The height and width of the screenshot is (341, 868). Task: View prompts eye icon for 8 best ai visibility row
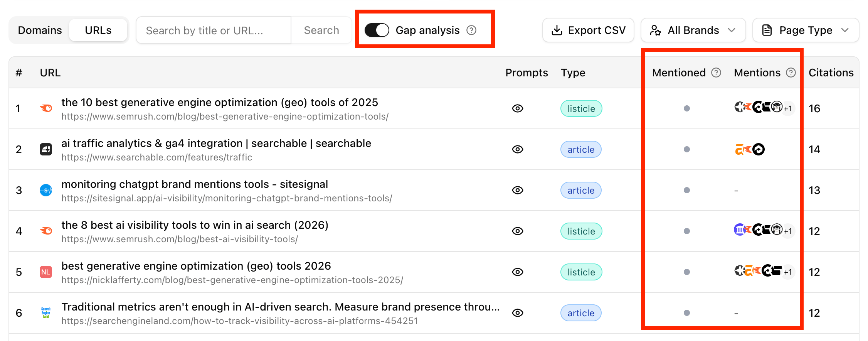click(x=518, y=231)
